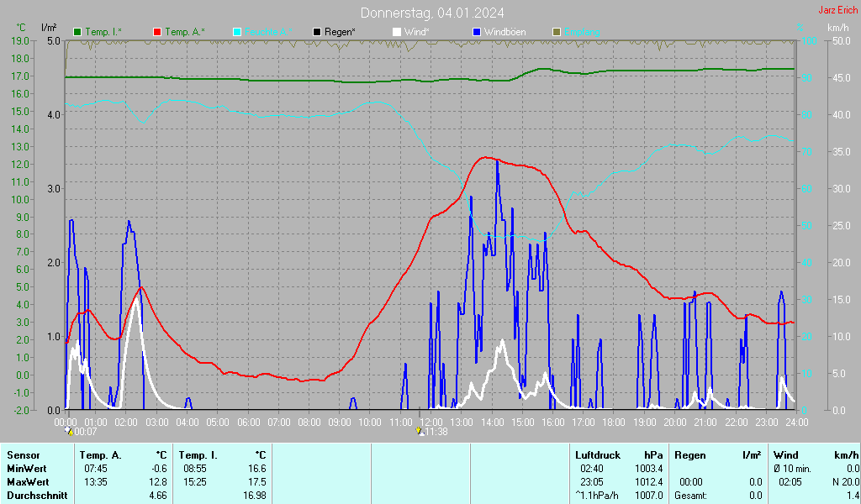The width and height of the screenshot is (861, 504).
Task: Click the 'MinWert' row label
Action: (x=26, y=469)
